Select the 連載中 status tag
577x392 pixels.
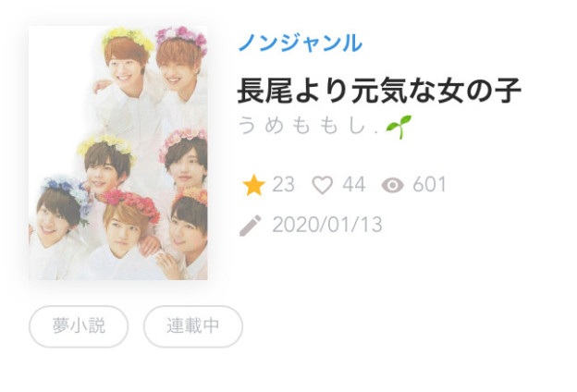pyautogui.click(x=193, y=326)
